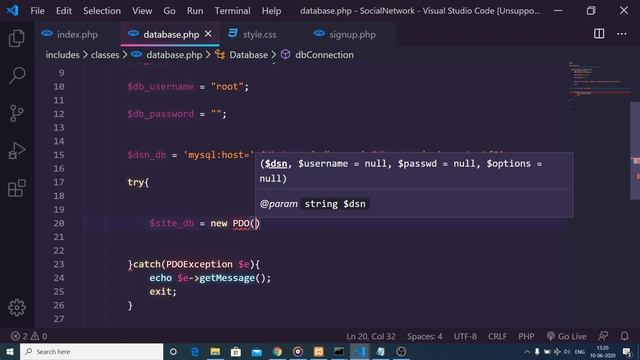
Task: Go to line via Ln 20, Col 32
Action: point(371,336)
